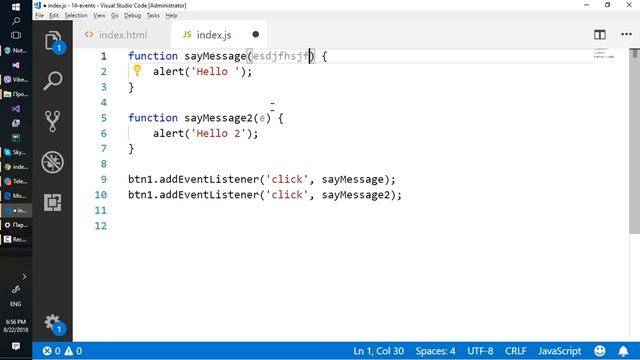Image resolution: width=640 pixels, height=360 pixels.
Task: Select language mode JavaScript in status bar
Action: (559, 351)
